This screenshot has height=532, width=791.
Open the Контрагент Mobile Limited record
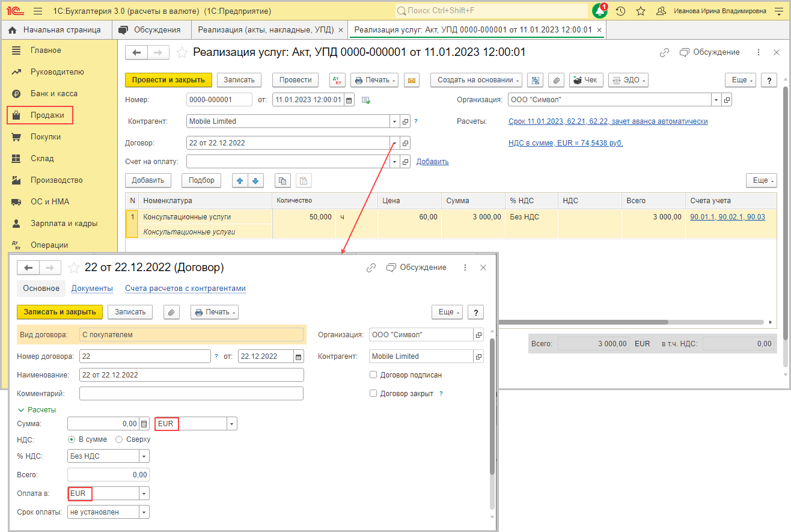(x=405, y=121)
